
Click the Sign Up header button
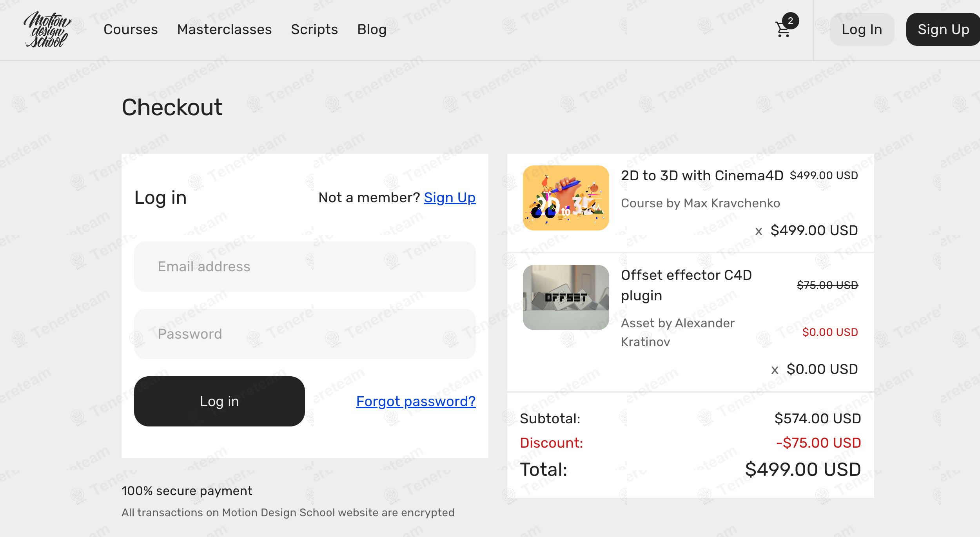[942, 29]
